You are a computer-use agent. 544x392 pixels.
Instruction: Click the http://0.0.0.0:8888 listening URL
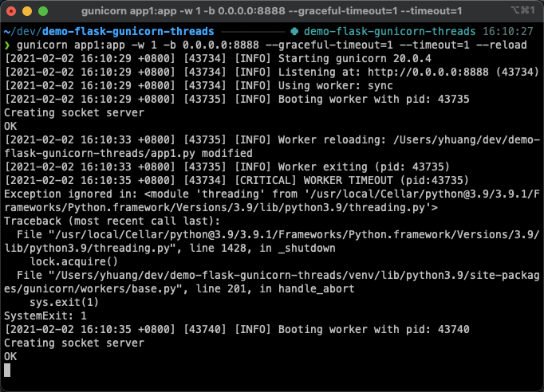(428, 72)
